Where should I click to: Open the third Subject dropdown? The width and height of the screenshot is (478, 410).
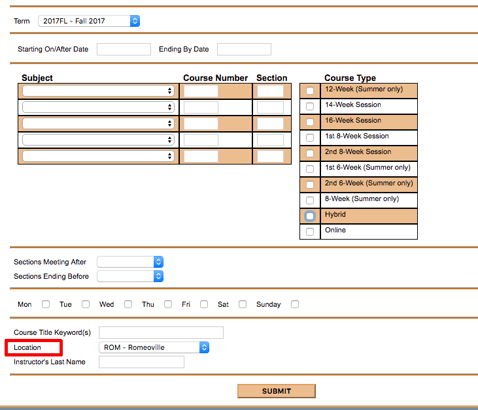98,123
